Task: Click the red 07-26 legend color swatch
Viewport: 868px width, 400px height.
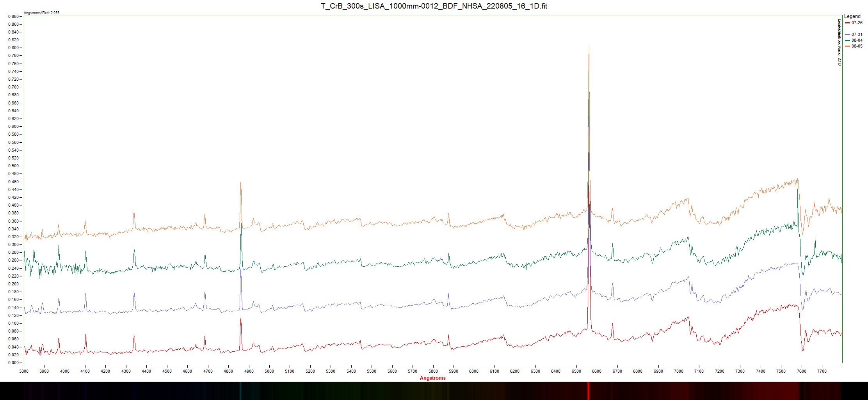Action: (x=847, y=23)
